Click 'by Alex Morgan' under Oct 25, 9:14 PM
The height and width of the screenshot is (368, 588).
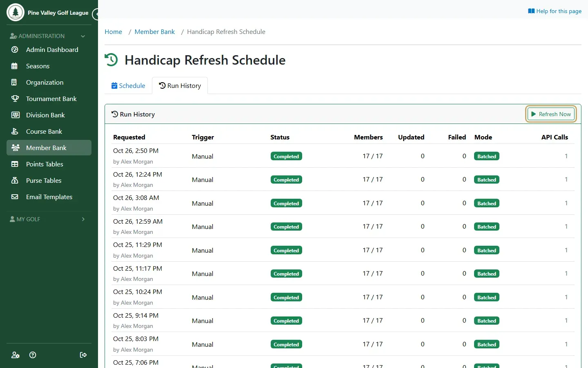click(133, 326)
